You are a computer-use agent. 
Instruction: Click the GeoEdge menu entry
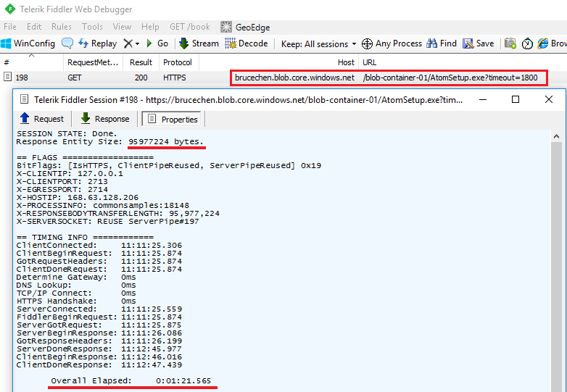coord(245,27)
